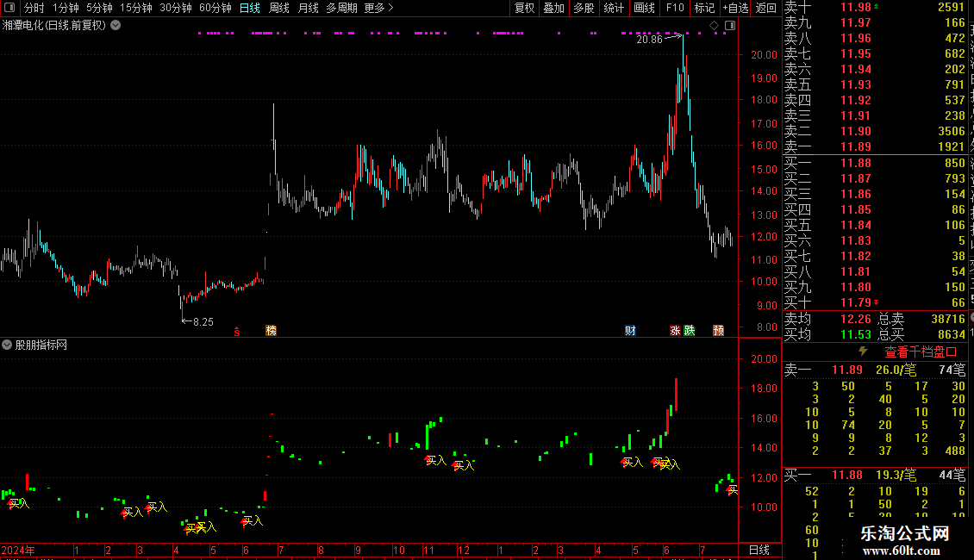This screenshot has height=560, width=974.
Task: Switch to 周线 weekly chart
Action: click(279, 8)
